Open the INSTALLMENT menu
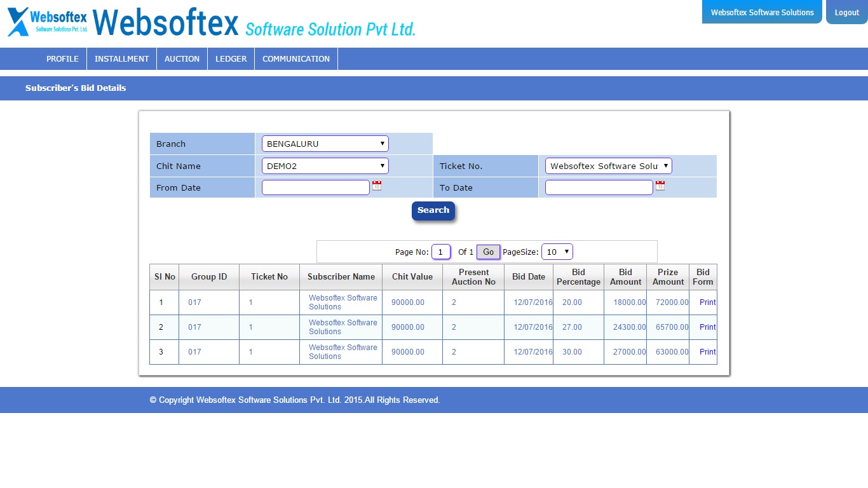The width and height of the screenshot is (868, 488). tap(122, 58)
